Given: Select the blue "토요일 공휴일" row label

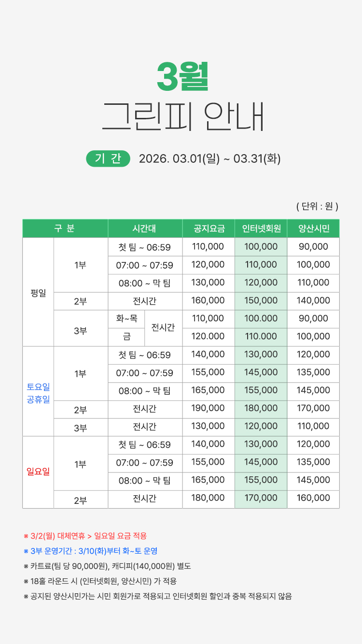Looking at the screenshot, I should click(x=38, y=394).
